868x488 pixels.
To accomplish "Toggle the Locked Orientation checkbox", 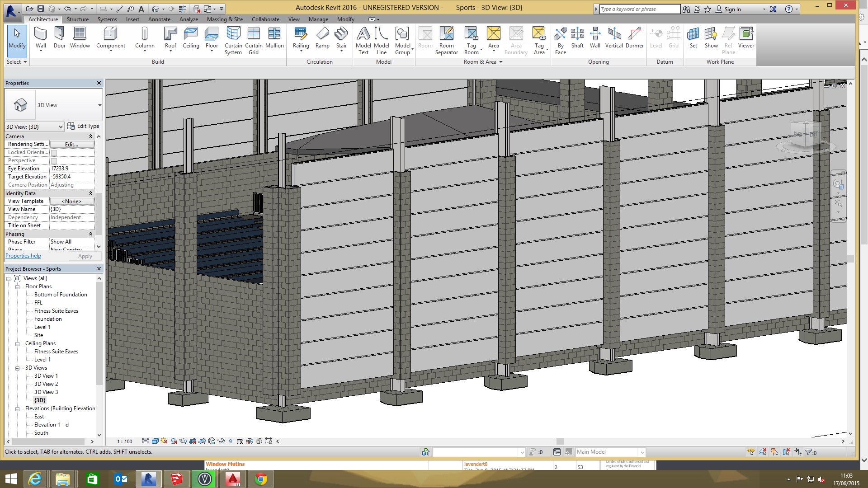I will coord(54,153).
